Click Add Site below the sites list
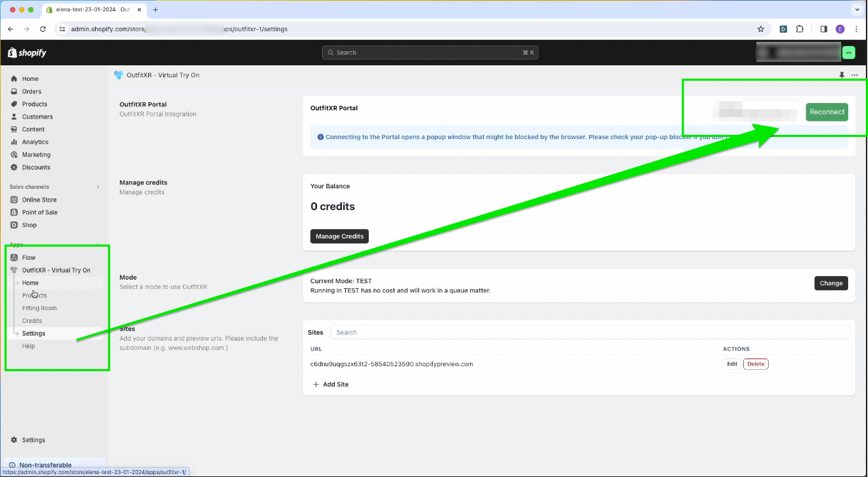This screenshot has width=868, height=477. tap(330, 384)
